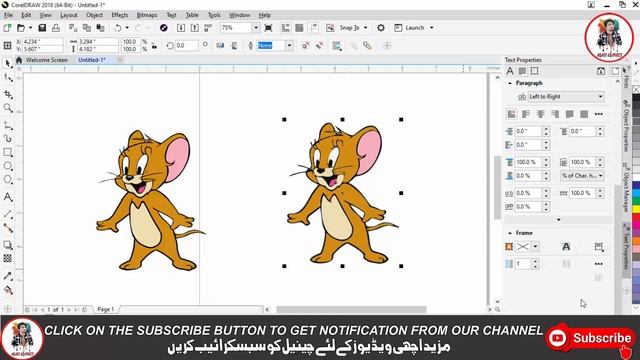Image resolution: width=640 pixels, height=360 pixels.
Task: Open Object Properties docker tab
Action: tap(626, 126)
